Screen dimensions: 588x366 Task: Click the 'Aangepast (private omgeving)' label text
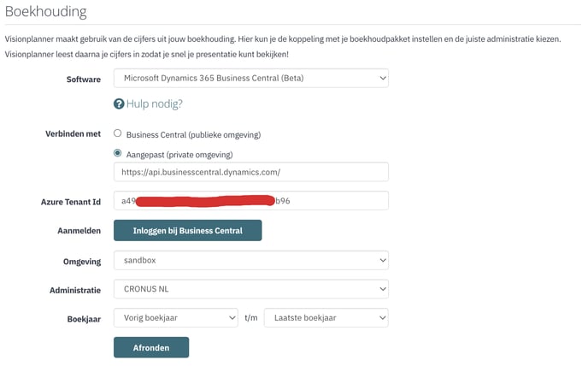pos(179,155)
